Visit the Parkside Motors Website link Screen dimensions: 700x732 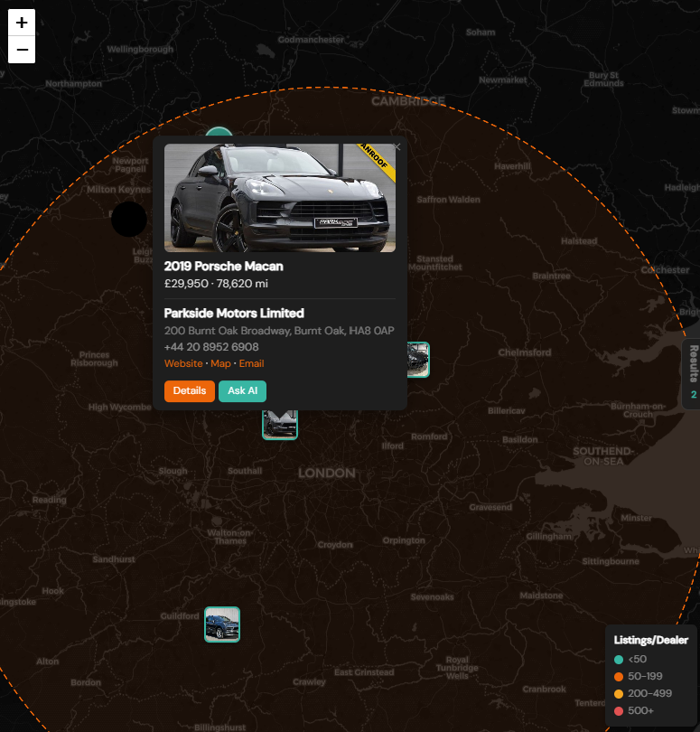pyautogui.click(x=183, y=363)
